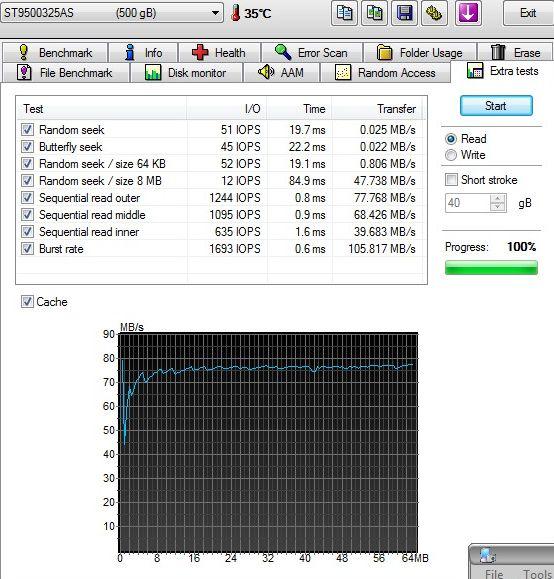Uncheck the Sequential read outer checkbox
Image resolution: width=554 pixels, height=579 pixels.
point(27,198)
